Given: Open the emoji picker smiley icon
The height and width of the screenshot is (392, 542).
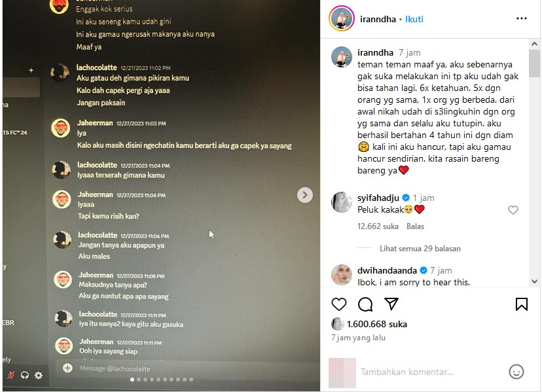Looking at the screenshot, I should tap(516, 372).
